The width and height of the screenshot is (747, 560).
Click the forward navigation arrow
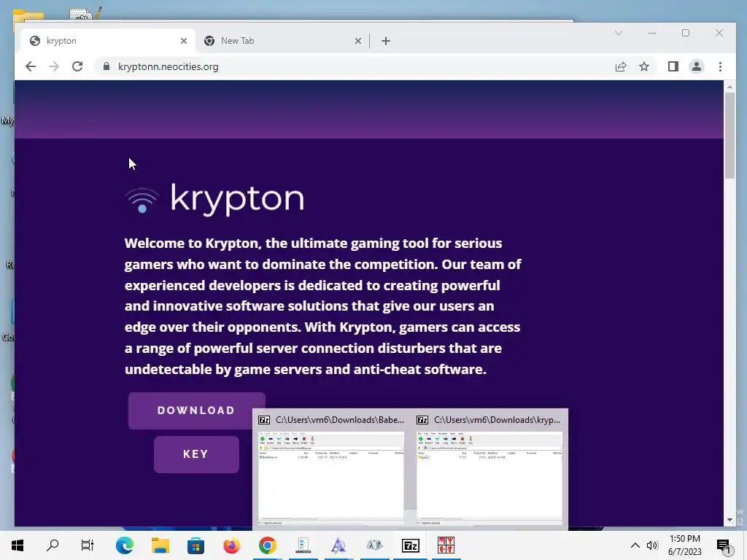click(54, 66)
